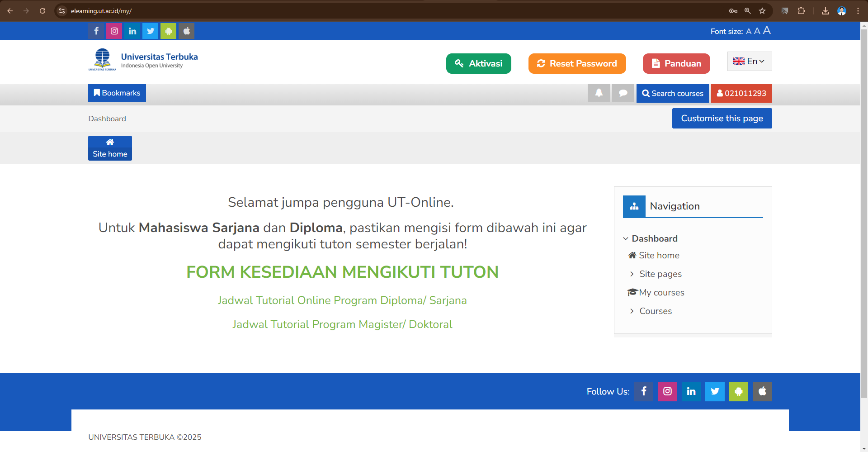Click Customise this page button

tap(722, 119)
